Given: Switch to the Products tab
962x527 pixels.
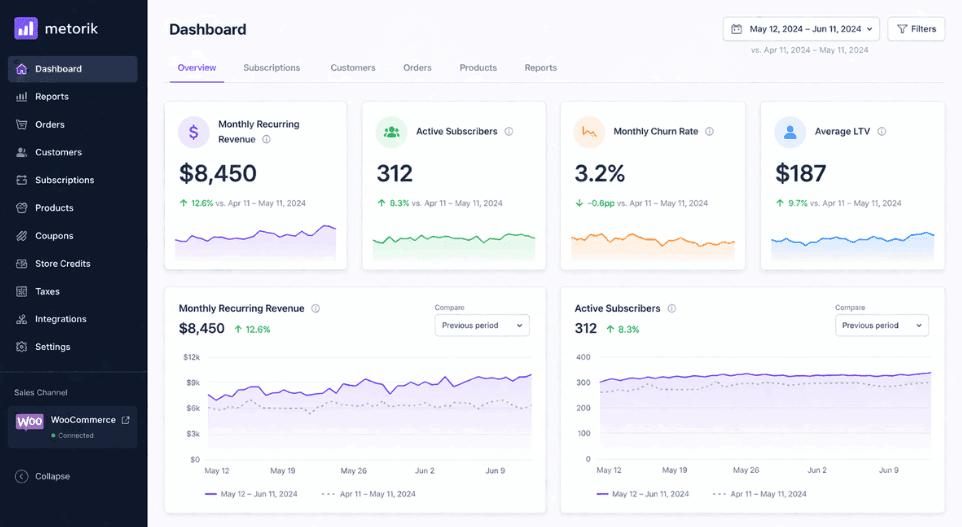Looking at the screenshot, I should click(478, 67).
